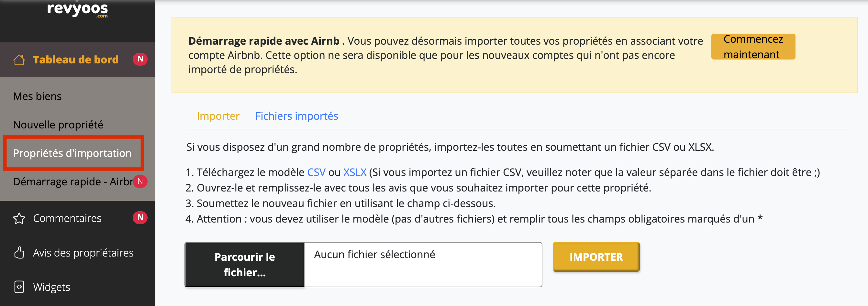This screenshot has width=868, height=306.
Task: Click the star icon next to Commentaires
Action: point(19,218)
